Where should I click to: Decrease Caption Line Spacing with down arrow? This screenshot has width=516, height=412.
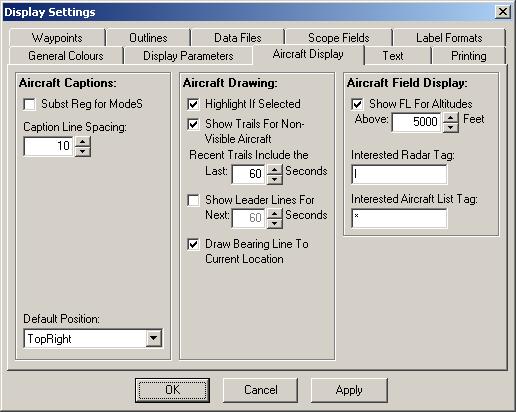[x=82, y=151]
